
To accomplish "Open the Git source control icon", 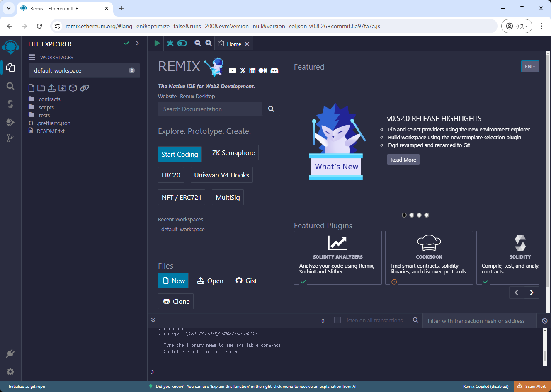I will point(10,138).
